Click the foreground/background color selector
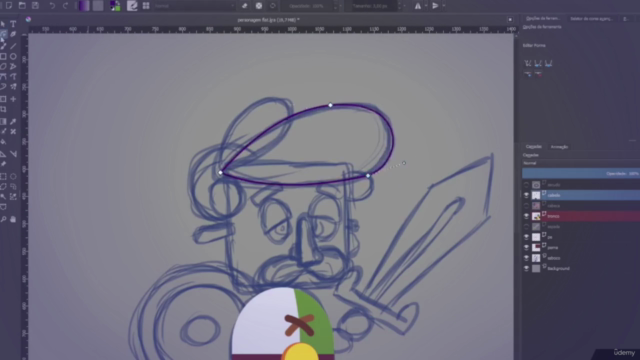This screenshot has width=640, height=360. 115,6
